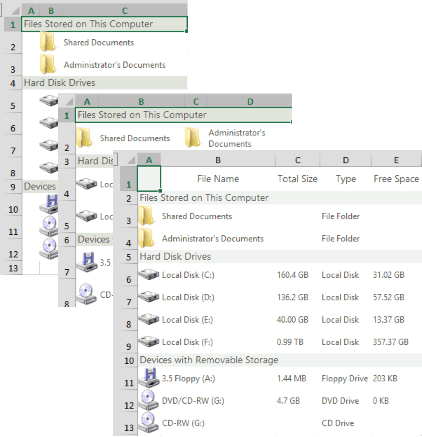Select row 4 header in the rearmost sheet
Image resolution: width=422 pixels, height=437 pixels.
coord(13,83)
